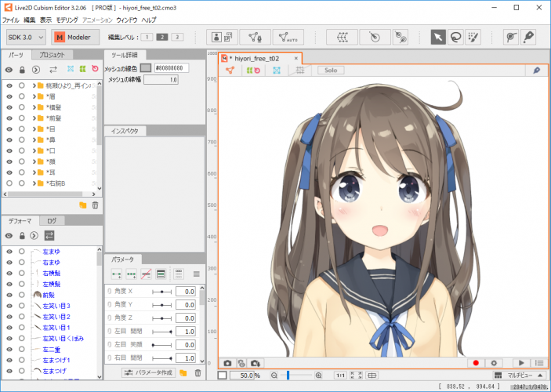Click the パラメータ作成 button
551x392 pixels.
[148, 372]
